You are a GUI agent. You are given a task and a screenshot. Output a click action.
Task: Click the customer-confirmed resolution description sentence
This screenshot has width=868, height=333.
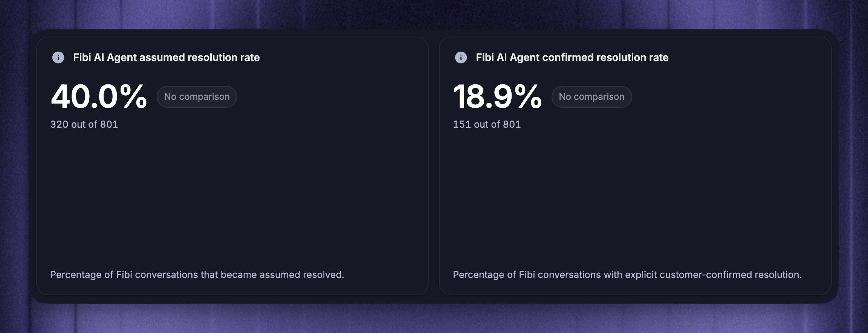(x=627, y=275)
